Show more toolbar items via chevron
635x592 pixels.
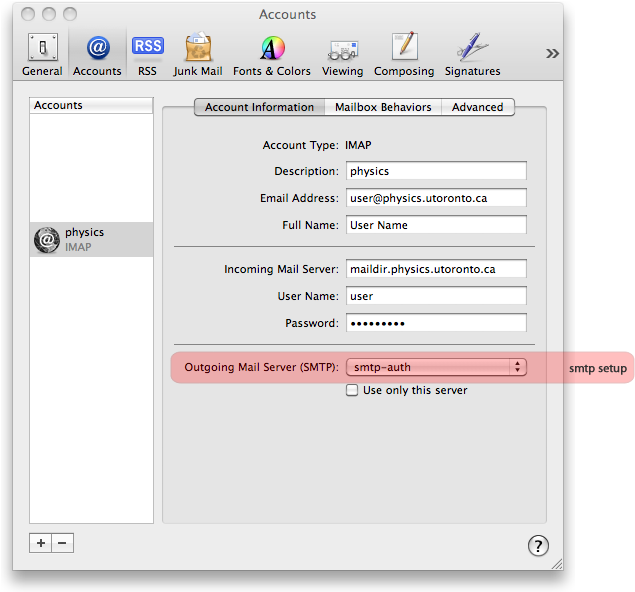552,53
